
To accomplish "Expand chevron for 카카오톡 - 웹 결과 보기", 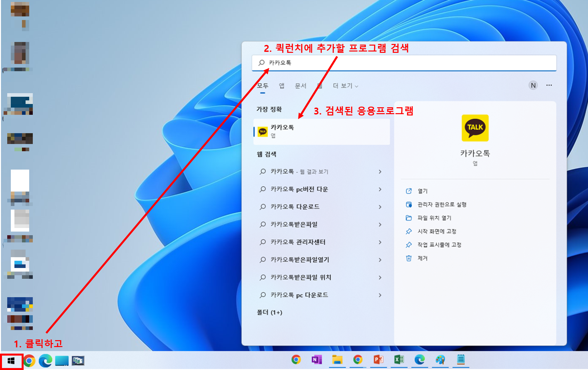I will [380, 172].
